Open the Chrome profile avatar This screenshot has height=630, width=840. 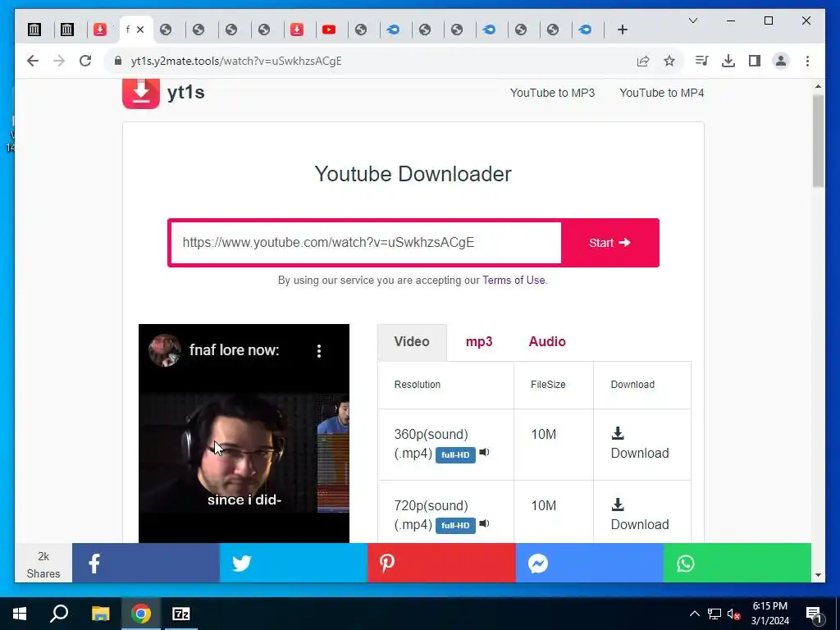click(781, 61)
